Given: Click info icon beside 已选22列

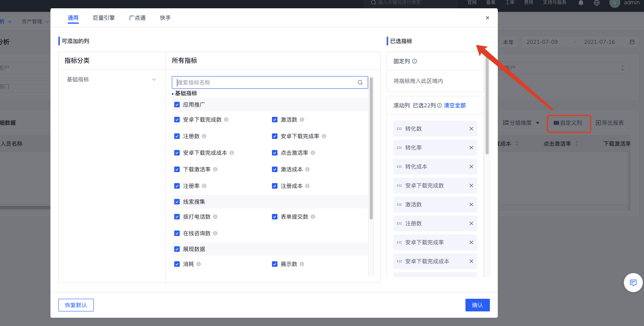Looking at the screenshot, I should pos(439,105).
